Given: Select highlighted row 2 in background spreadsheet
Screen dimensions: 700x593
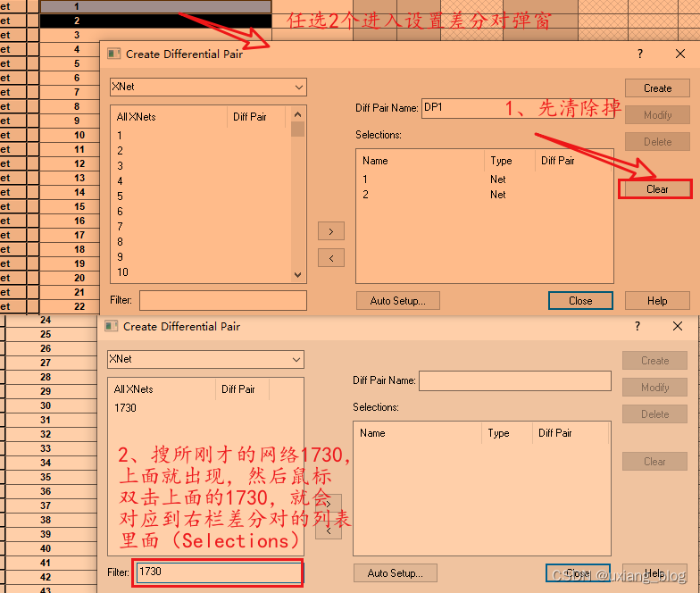Looking at the screenshot, I should coord(155,21).
